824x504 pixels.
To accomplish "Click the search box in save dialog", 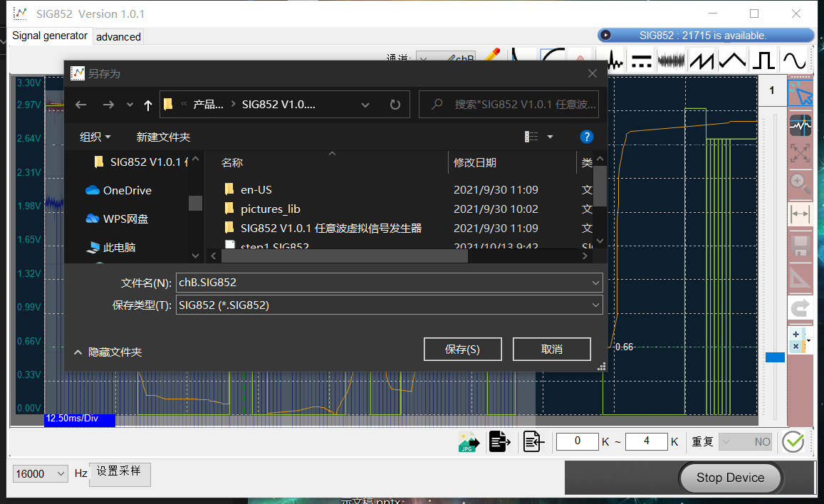I will [509, 105].
